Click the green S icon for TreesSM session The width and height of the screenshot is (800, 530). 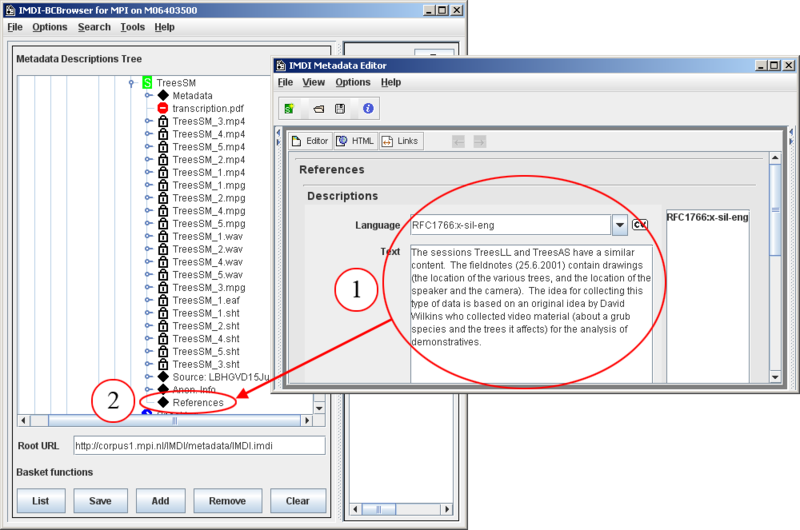coord(147,83)
